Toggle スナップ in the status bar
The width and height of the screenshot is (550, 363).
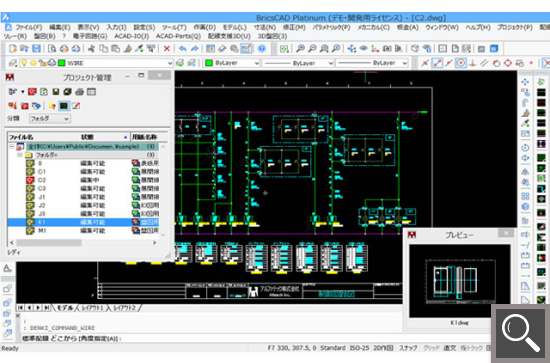point(408,348)
